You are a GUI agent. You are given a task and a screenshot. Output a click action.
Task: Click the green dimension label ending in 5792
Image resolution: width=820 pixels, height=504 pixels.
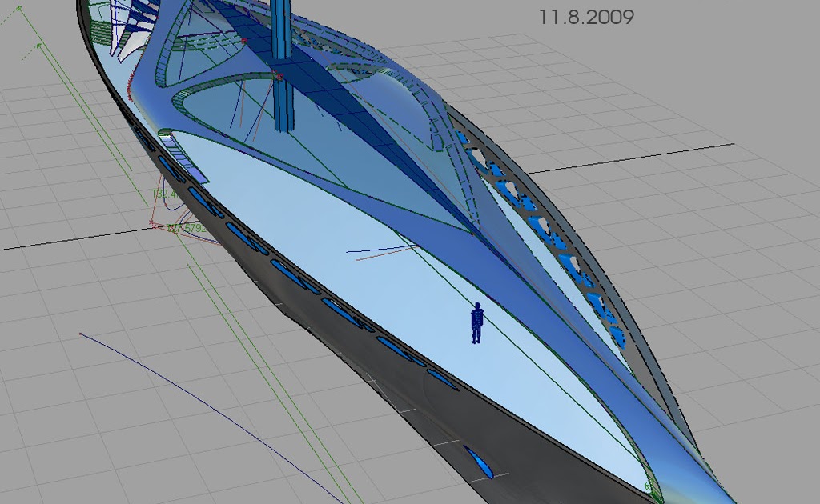coord(187,228)
